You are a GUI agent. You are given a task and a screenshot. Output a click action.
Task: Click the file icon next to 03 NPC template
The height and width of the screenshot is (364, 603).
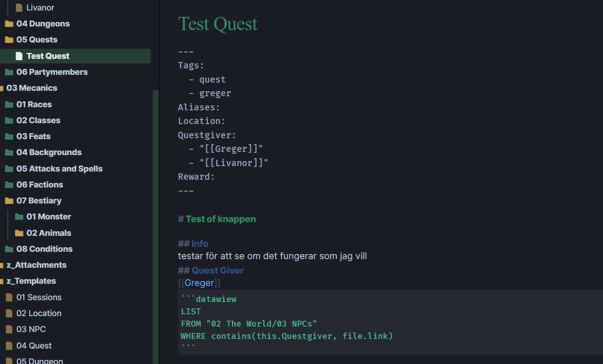[x=9, y=329]
